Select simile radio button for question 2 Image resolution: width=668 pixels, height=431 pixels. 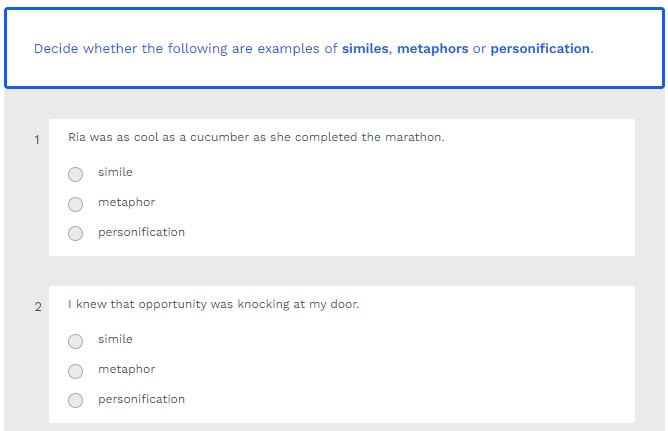point(76,341)
